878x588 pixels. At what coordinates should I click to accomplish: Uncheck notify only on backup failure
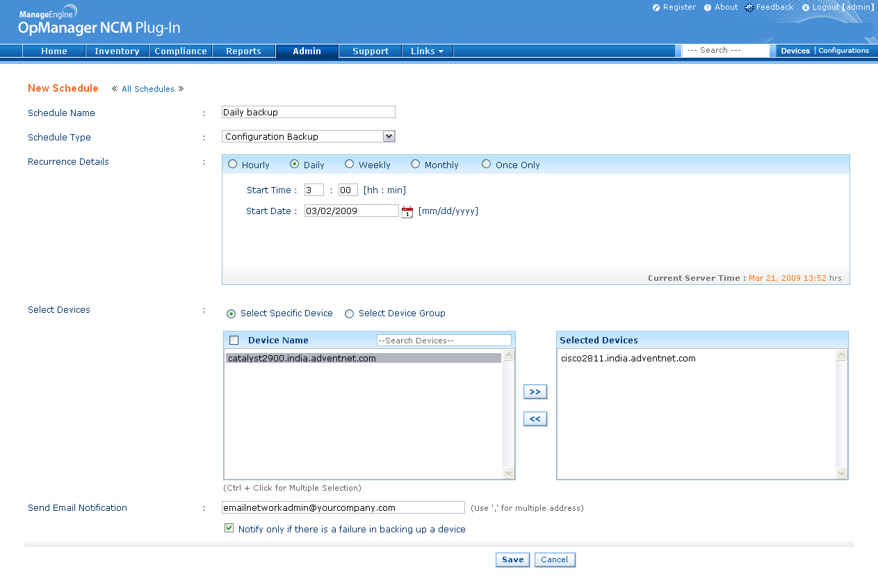click(x=229, y=528)
